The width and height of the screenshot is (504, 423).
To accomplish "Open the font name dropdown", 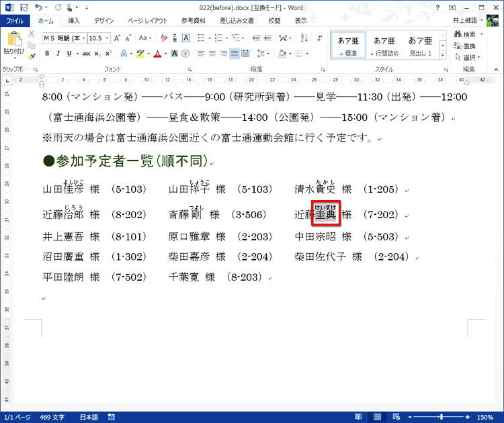I will click(83, 38).
